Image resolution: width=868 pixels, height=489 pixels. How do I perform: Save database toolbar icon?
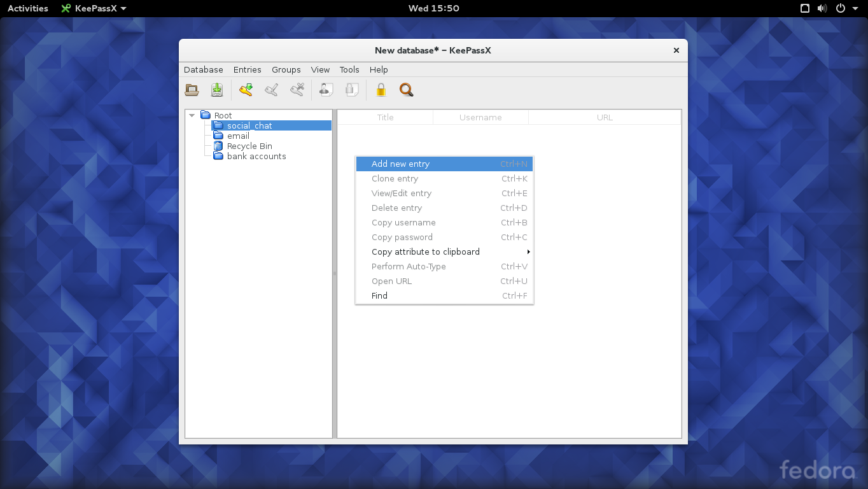click(217, 90)
